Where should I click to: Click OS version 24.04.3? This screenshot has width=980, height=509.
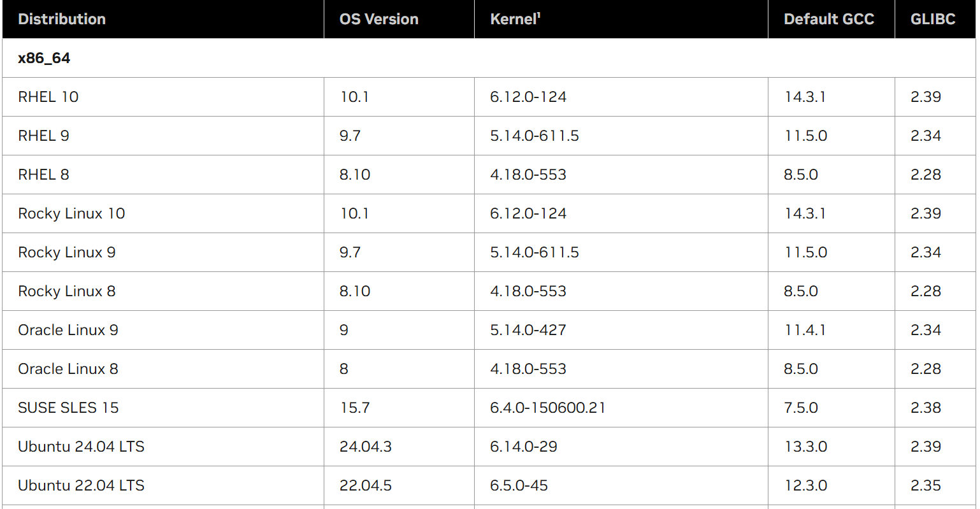[365, 447]
